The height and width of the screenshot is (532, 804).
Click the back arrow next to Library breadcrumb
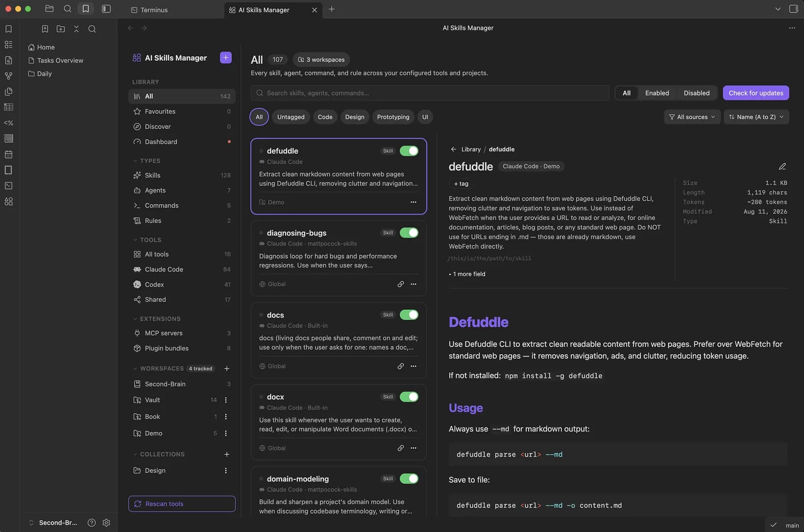coord(454,149)
